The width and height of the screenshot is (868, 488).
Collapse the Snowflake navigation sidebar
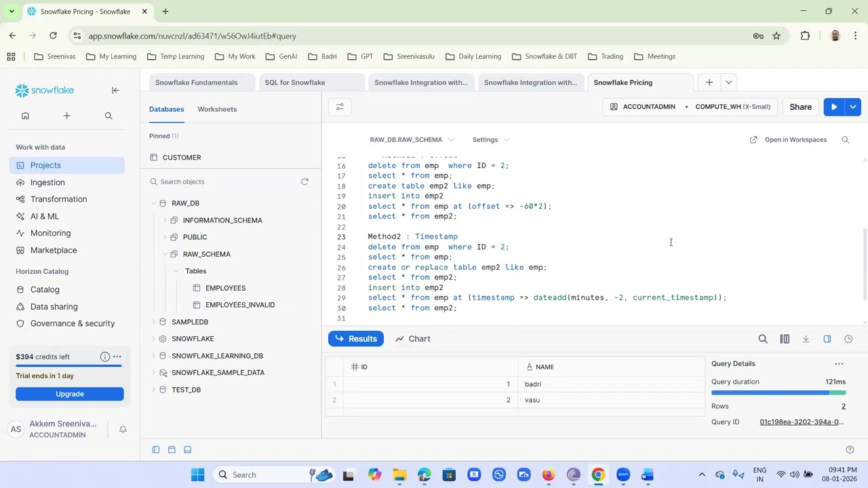pos(115,90)
